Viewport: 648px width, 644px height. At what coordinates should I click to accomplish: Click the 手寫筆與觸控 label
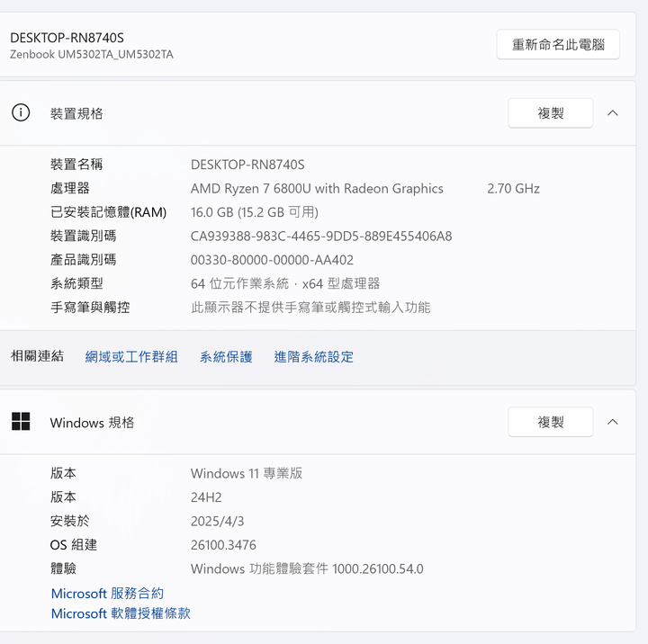tap(90, 308)
